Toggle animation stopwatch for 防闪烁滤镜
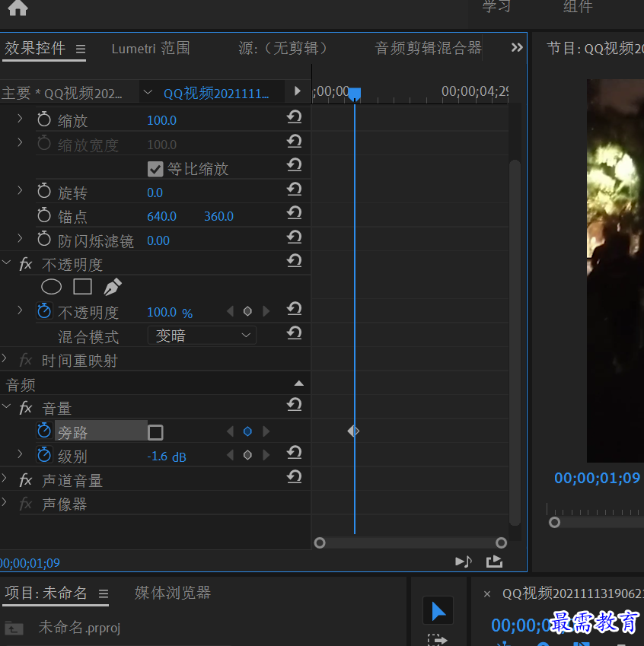 coord(44,240)
